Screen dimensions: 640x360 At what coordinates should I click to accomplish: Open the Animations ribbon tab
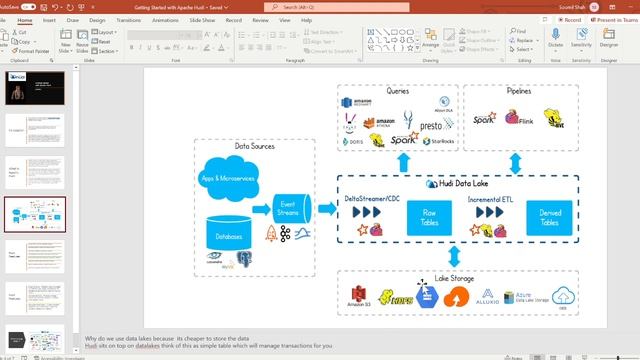pos(165,20)
